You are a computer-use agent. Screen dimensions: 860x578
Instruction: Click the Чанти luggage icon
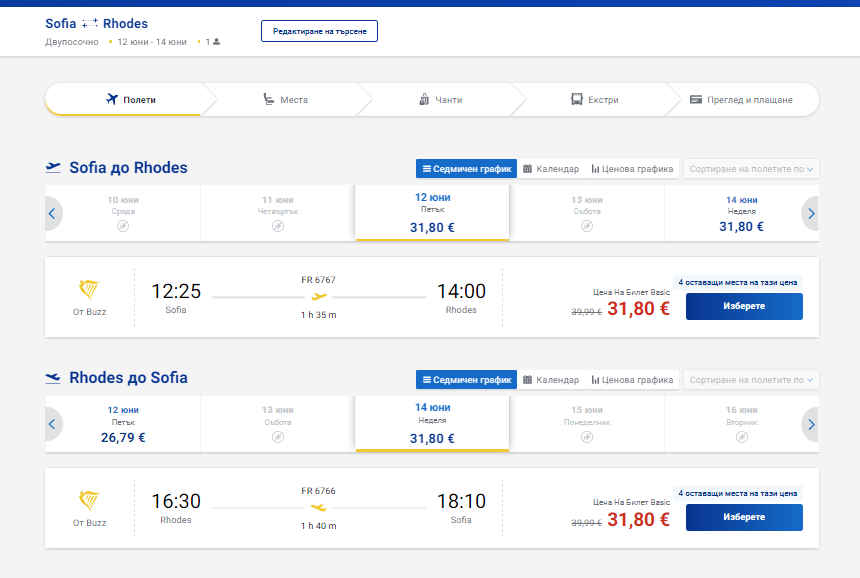424,99
